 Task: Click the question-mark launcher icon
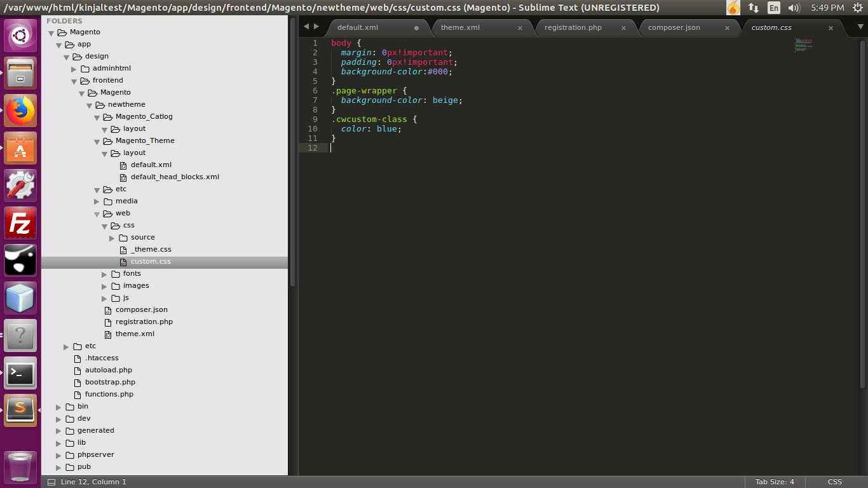(21, 335)
